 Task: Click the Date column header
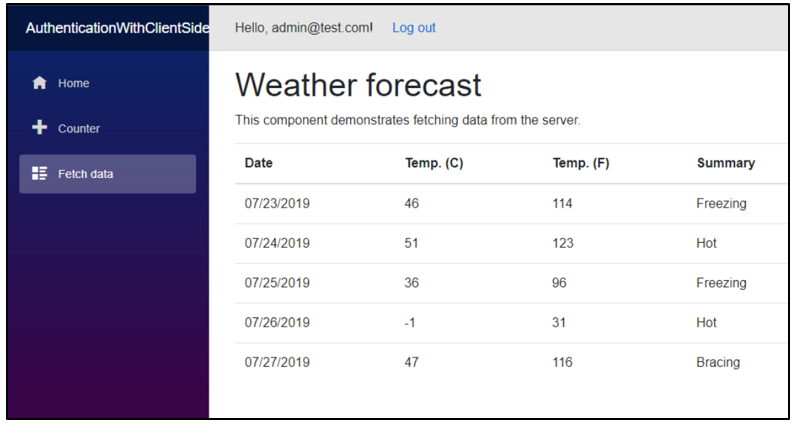[x=258, y=163]
